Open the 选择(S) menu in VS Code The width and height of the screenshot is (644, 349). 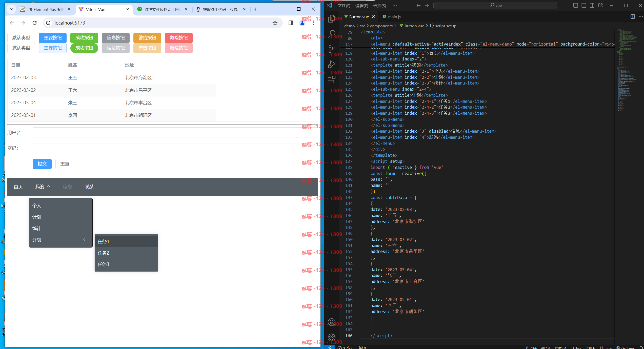tap(379, 6)
